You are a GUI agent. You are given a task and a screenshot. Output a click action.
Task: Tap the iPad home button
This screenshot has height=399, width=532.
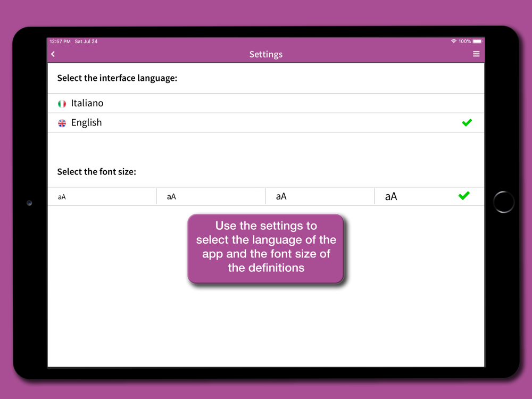click(x=503, y=202)
